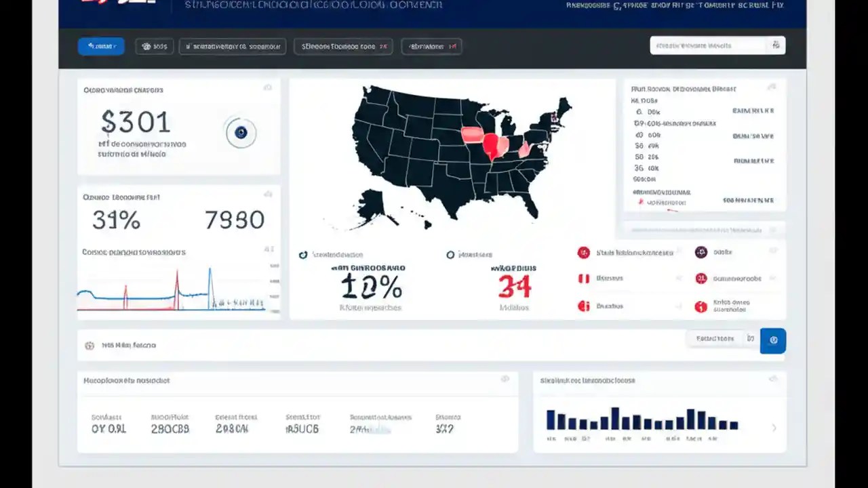Select the blue primary filter icon in toolbar
Image resolution: width=868 pixels, height=488 pixels.
[90, 46]
